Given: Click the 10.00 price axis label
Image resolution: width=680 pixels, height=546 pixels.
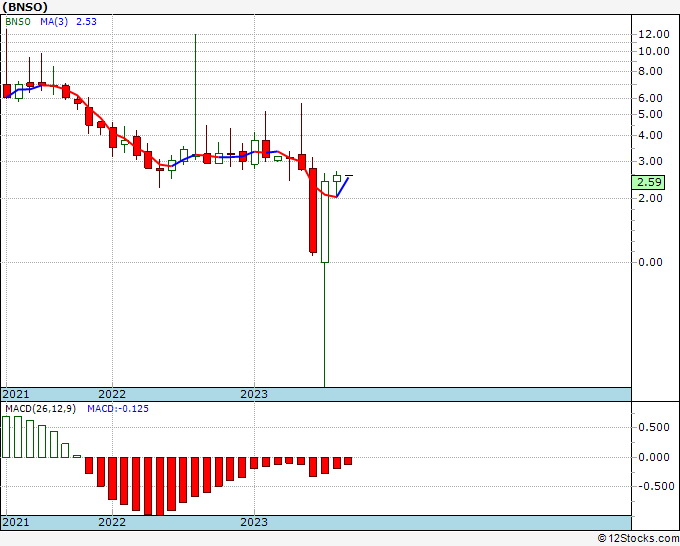Looking at the screenshot, I should pyautogui.click(x=654, y=51).
